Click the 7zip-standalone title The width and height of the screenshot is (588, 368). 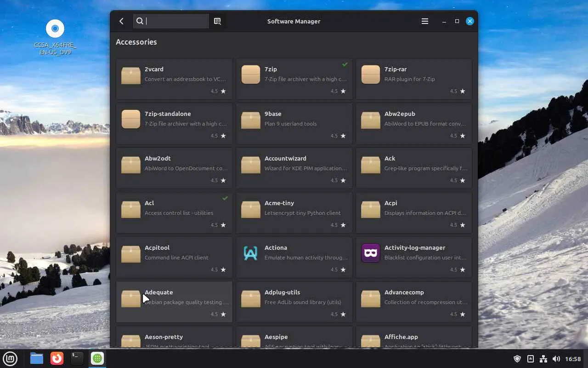point(168,114)
